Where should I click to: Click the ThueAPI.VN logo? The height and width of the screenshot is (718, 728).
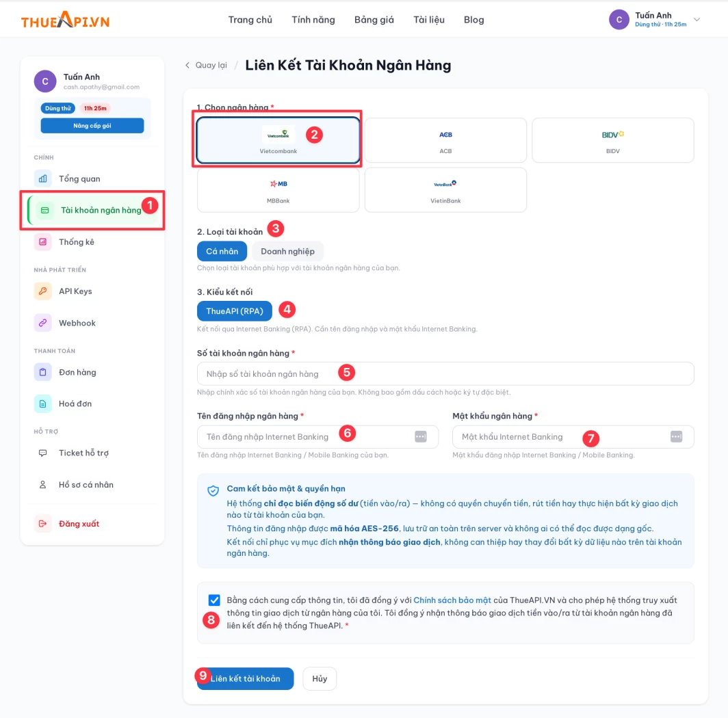click(65, 20)
